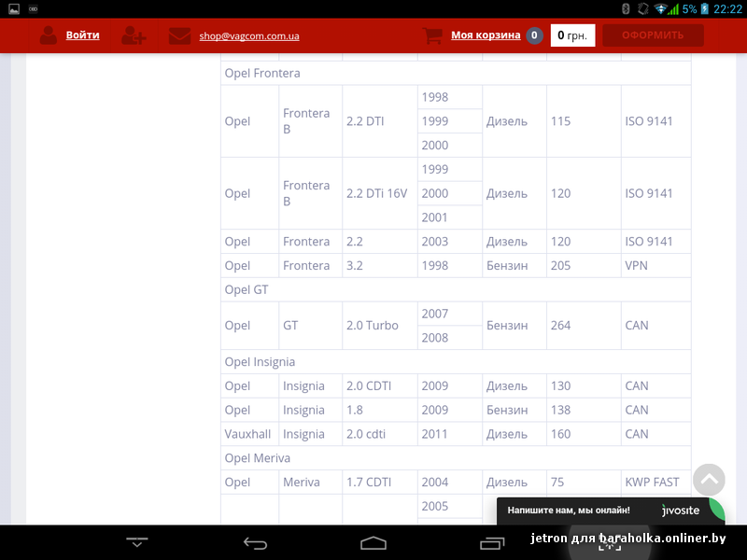Click the year 2001 cell
Viewport: 747px width, 560px height.
[x=450, y=217]
